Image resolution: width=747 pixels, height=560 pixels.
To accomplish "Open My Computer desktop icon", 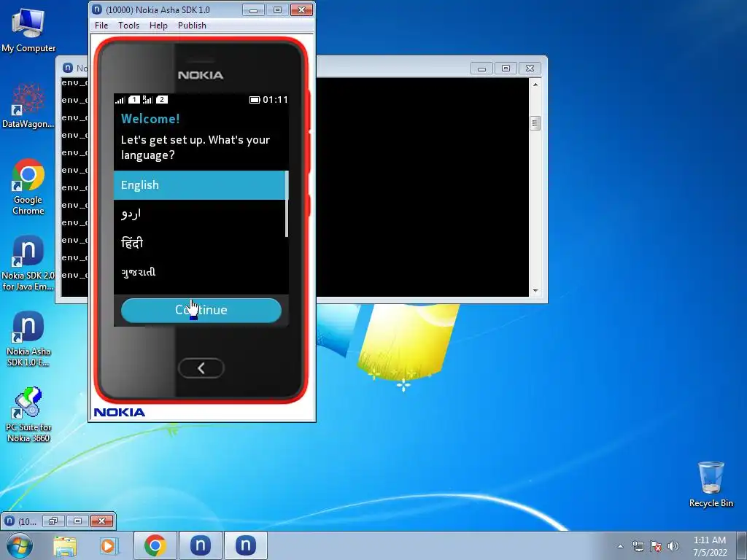I will [28, 30].
